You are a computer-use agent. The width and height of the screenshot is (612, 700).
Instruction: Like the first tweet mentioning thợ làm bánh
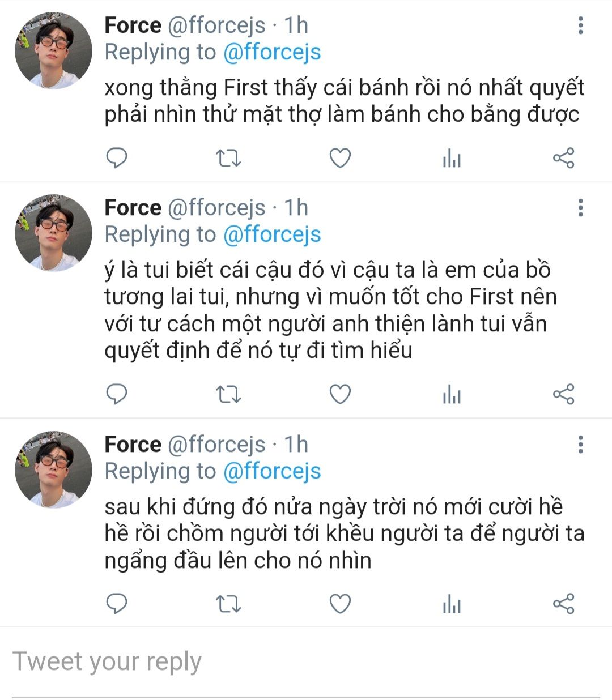click(340, 158)
